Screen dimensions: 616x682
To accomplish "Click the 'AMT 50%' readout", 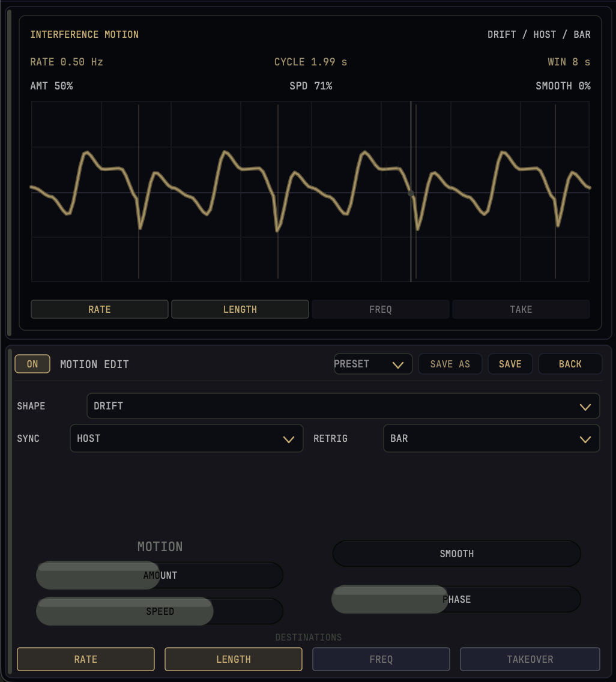I will click(52, 86).
